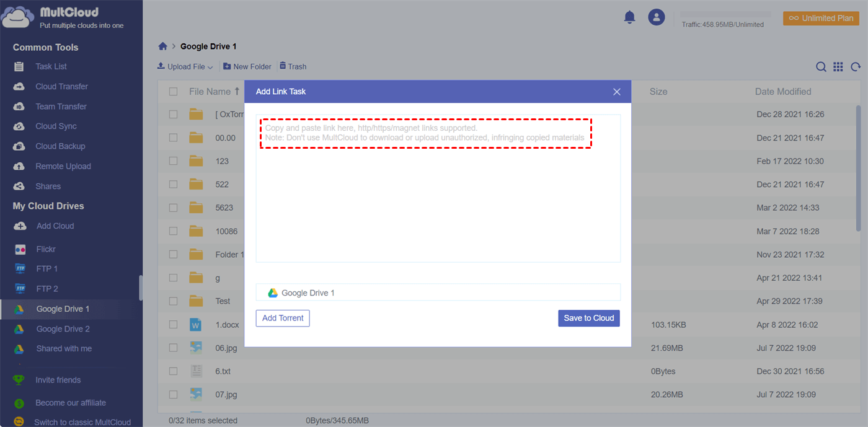The width and height of the screenshot is (868, 427).
Task: Check the box for folder 10086
Action: coord(174,231)
